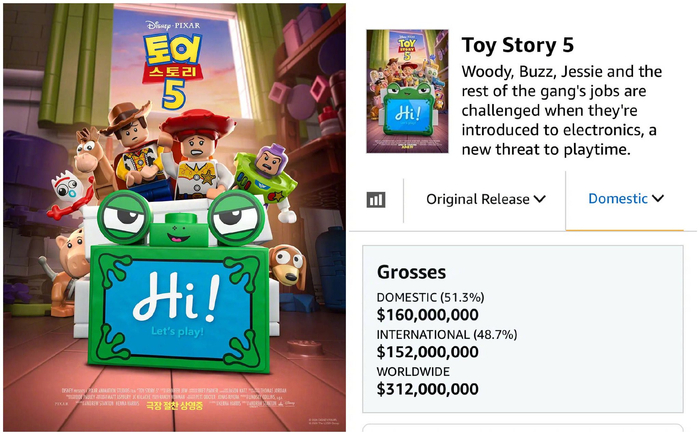
Task: Open the Toy Story 5 title link
Action: pos(517,45)
